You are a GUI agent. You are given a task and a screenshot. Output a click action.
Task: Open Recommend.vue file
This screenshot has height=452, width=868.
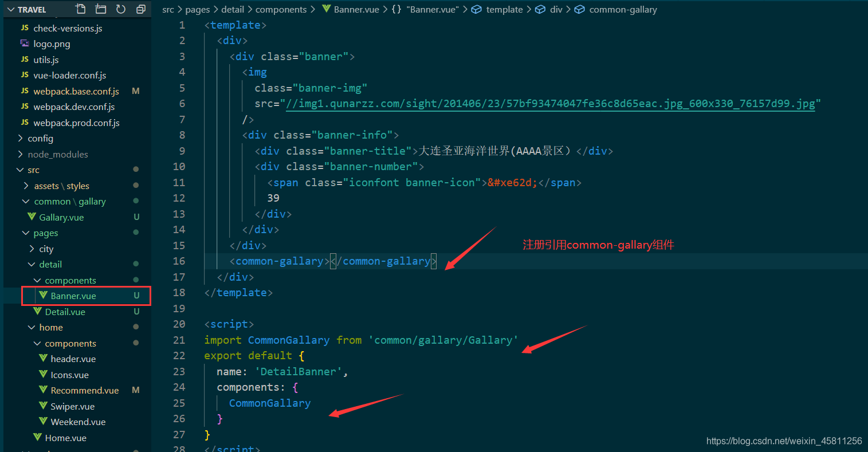point(85,391)
